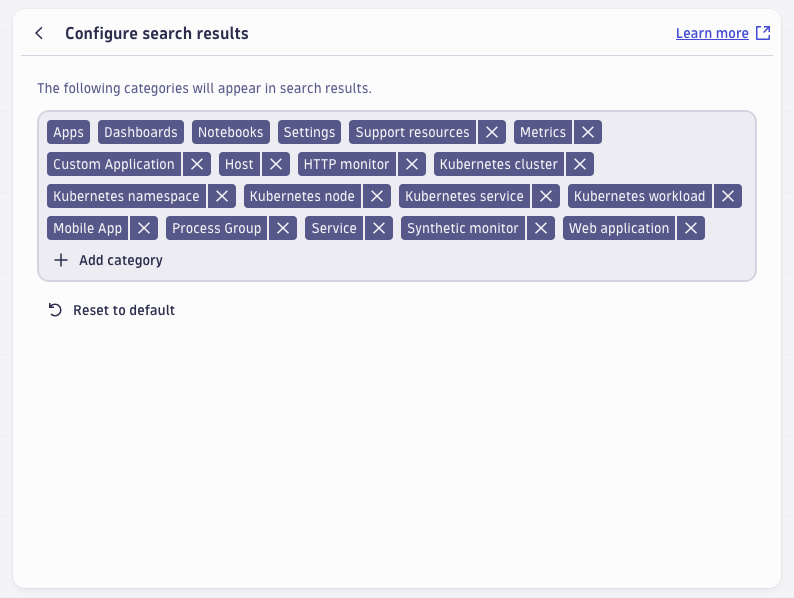
Task: Select the Dashboards category chip
Action: pos(141,132)
